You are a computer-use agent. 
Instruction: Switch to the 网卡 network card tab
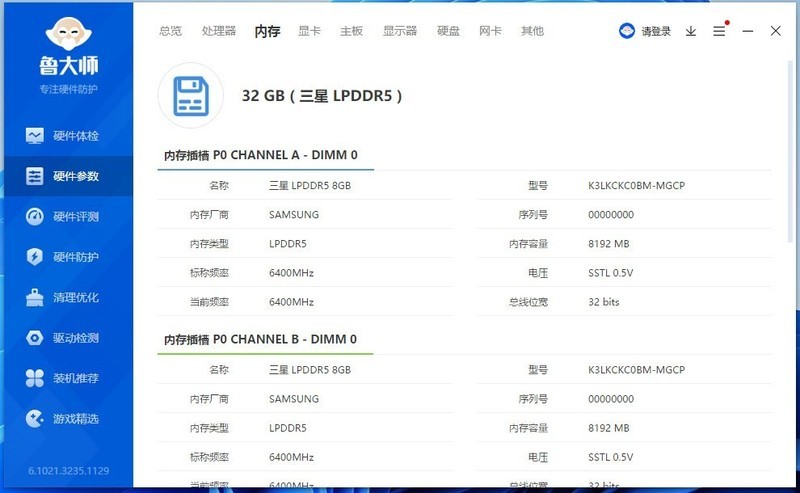pos(490,31)
